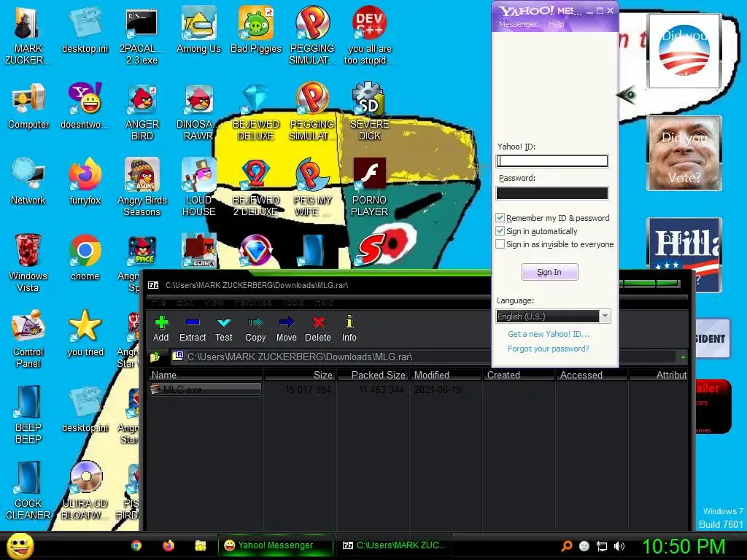Click Forgot your password link
Screen dimensions: 747x560
549,349
